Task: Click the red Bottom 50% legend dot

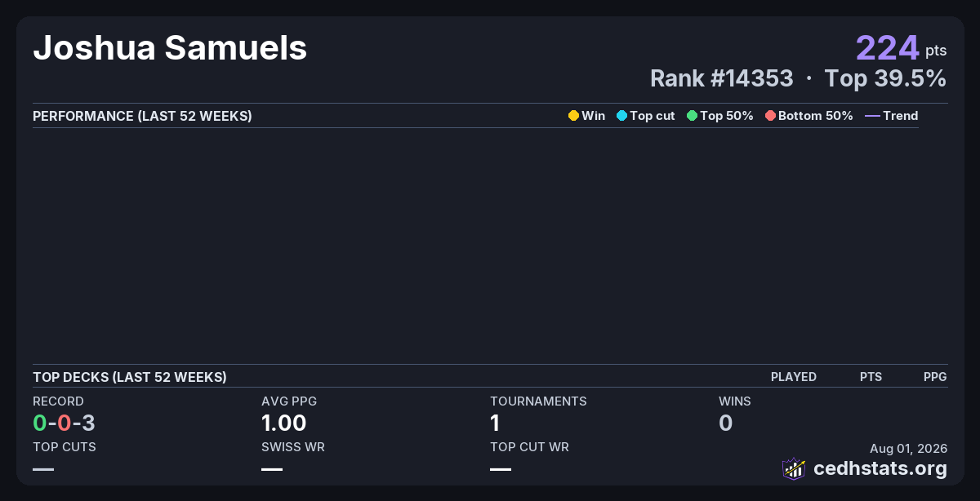Action: [770, 116]
